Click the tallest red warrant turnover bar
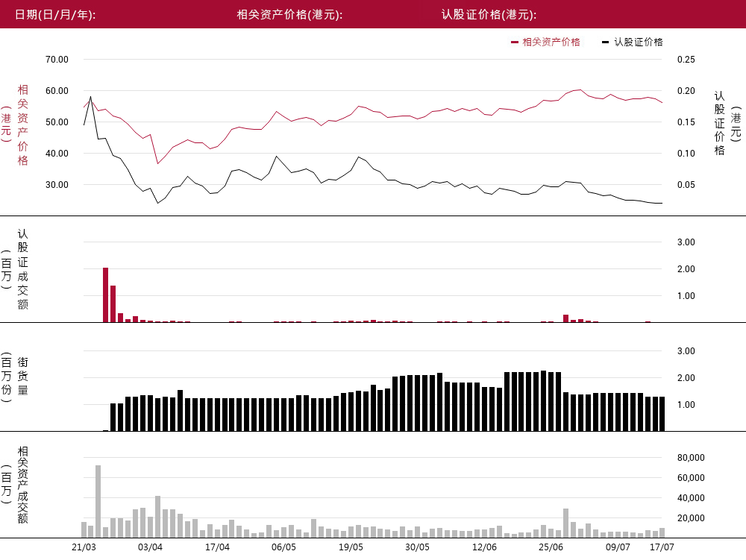The height and width of the screenshot is (560, 746). 106,295
